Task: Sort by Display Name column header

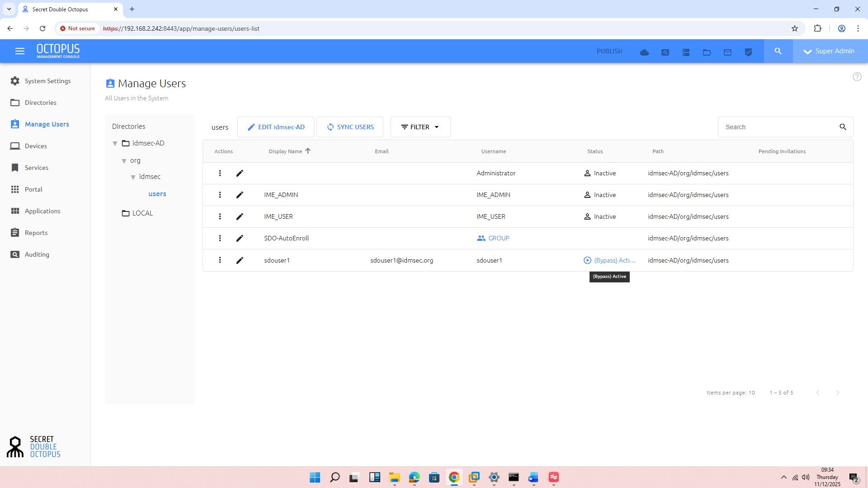Action: tap(285, 151)
